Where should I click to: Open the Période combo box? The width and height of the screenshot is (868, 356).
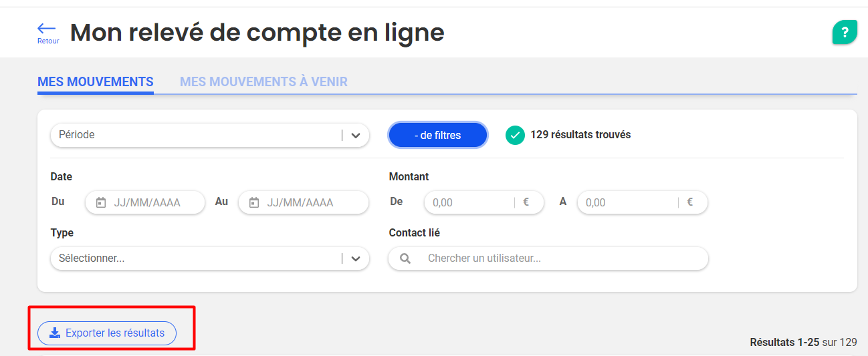pos(210,135)
